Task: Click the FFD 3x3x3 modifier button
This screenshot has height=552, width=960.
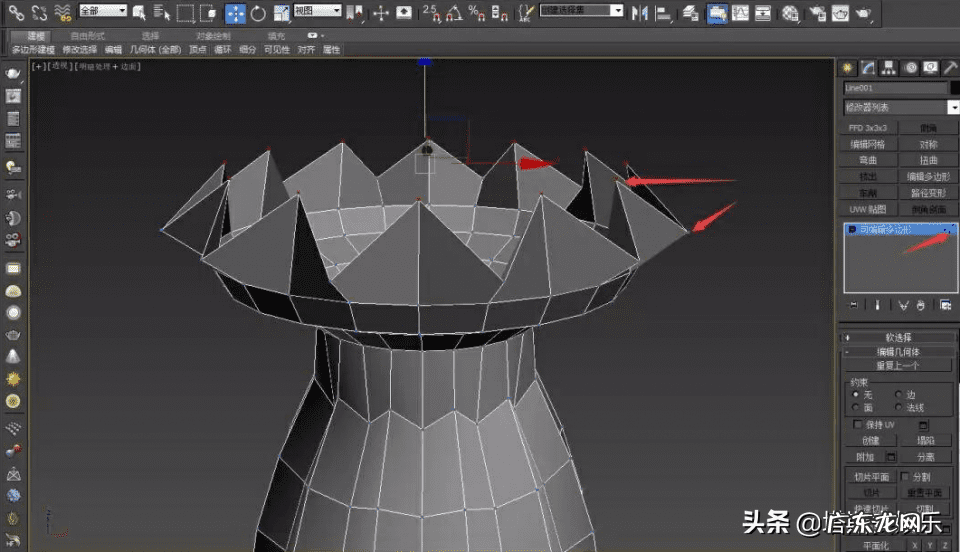Action: pyautogui.click(x=869, y=128)
